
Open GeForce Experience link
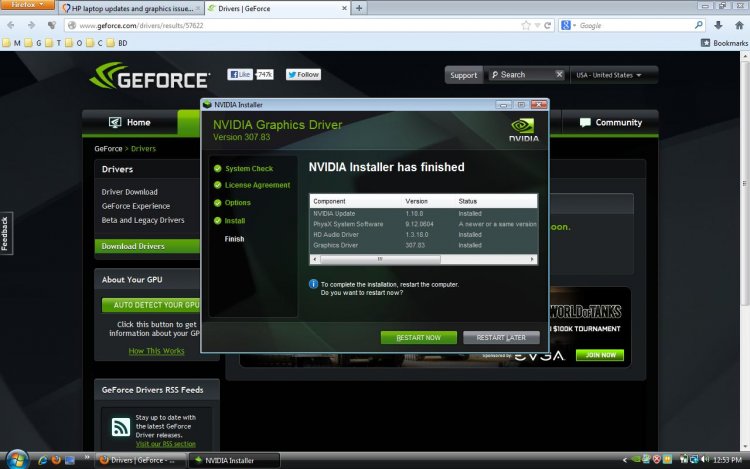[x=136, y=206]
